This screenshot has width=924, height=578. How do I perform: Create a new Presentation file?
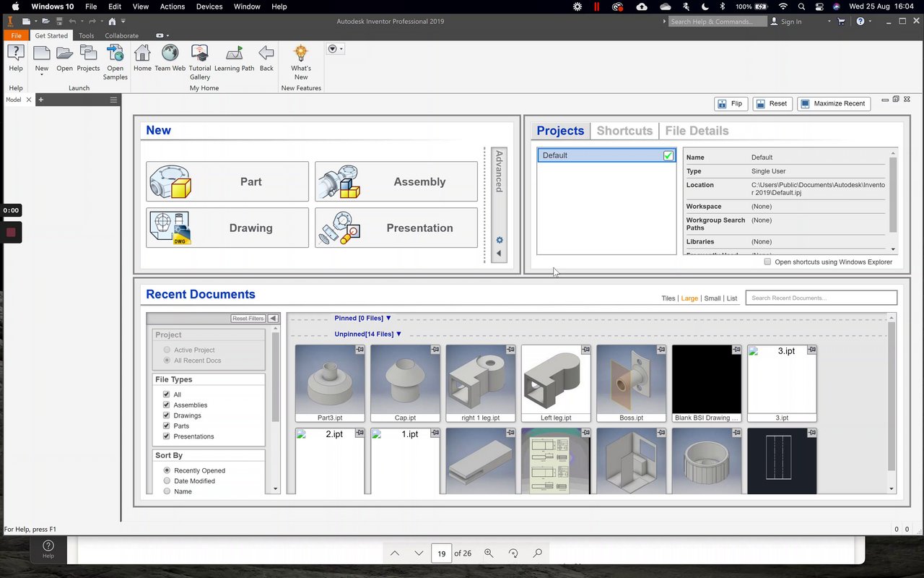tap(396, 228)
